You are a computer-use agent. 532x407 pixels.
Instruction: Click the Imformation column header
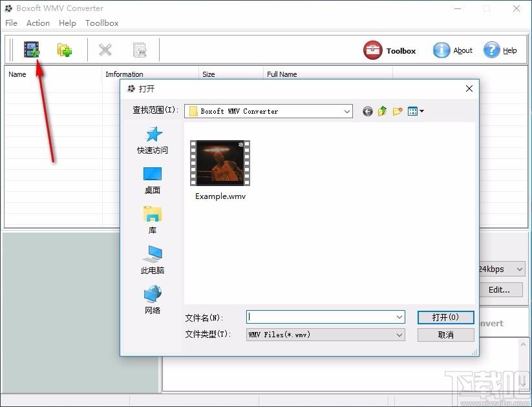coord(150,74)
